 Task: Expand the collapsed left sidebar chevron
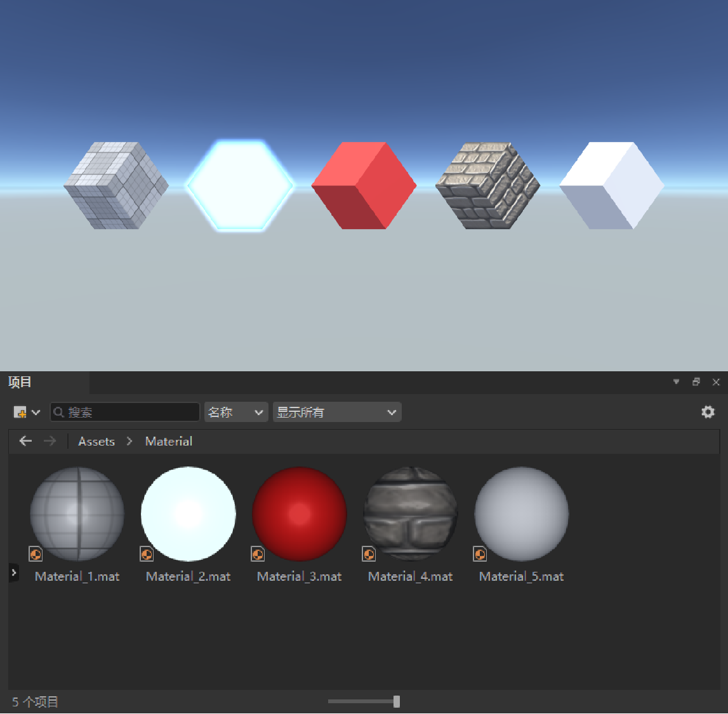(x=13, y=571)
